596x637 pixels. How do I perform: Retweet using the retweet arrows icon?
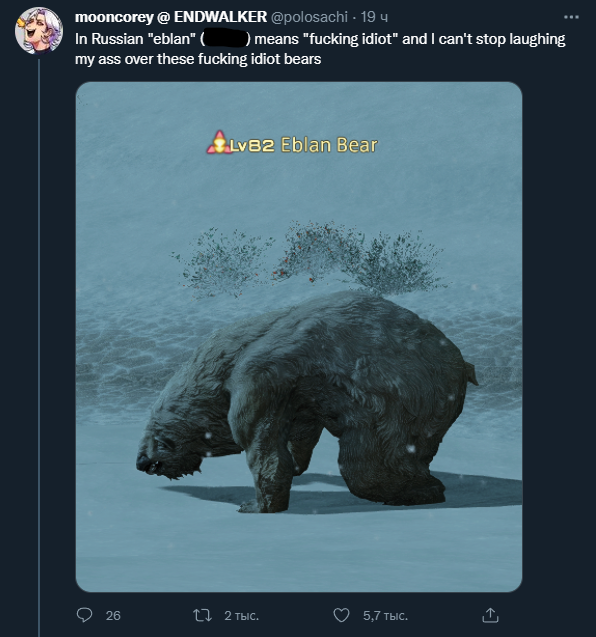(202, 615)
